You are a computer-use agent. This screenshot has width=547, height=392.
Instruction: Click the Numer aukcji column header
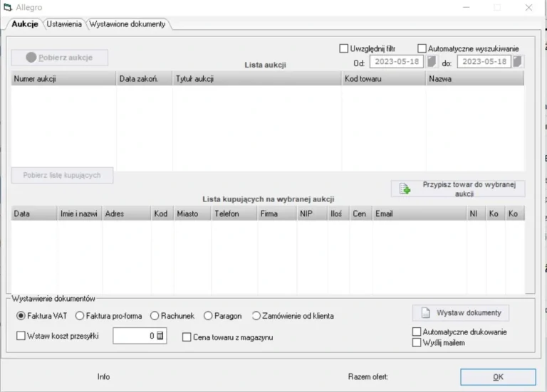[x=63, y=79]
